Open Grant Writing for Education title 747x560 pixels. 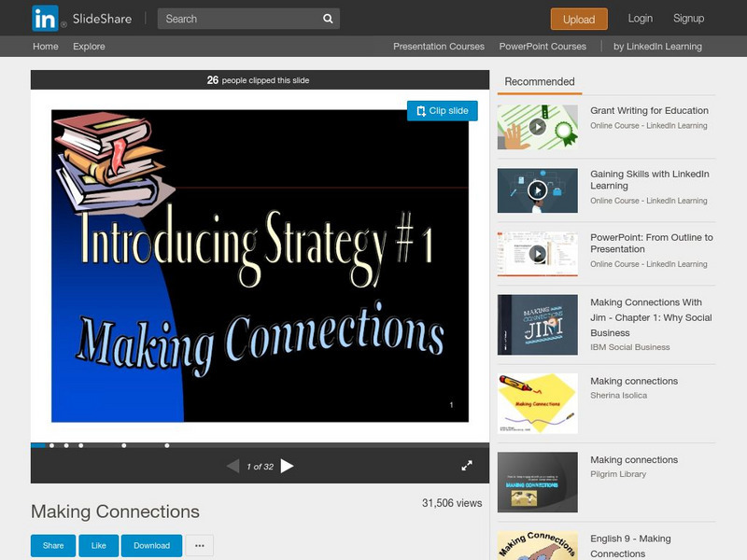point(649,110)
